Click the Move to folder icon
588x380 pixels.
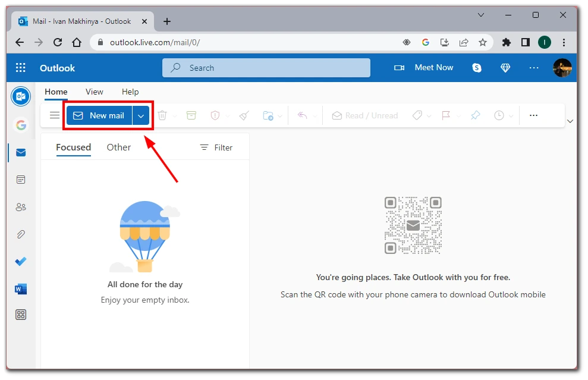click(268, 115)
